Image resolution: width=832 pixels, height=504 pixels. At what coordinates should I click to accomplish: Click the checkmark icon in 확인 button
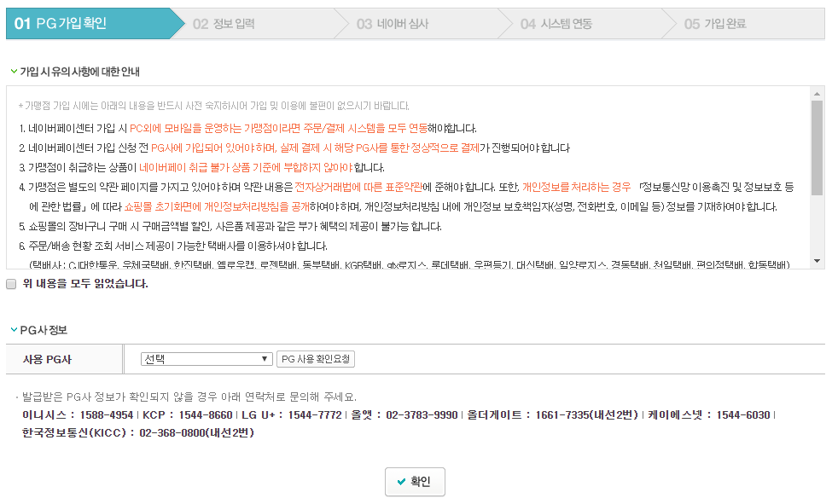coord(402,482)
